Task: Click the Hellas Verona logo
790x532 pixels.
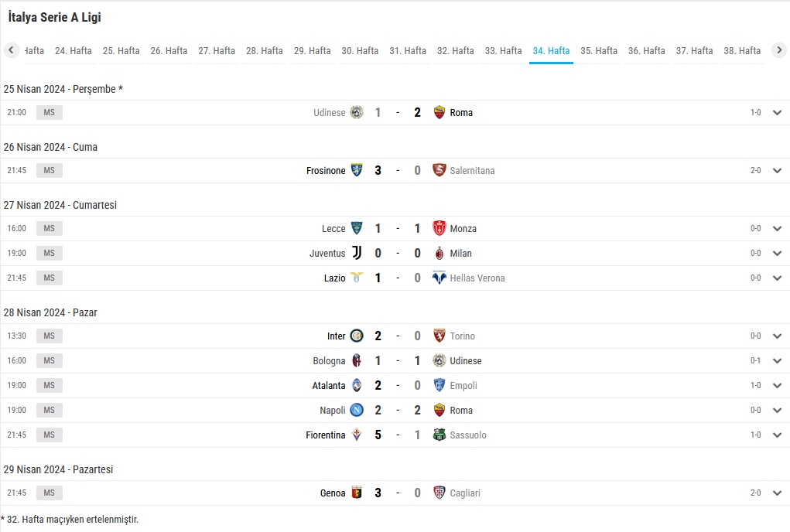Action: [x=439, y=278]
